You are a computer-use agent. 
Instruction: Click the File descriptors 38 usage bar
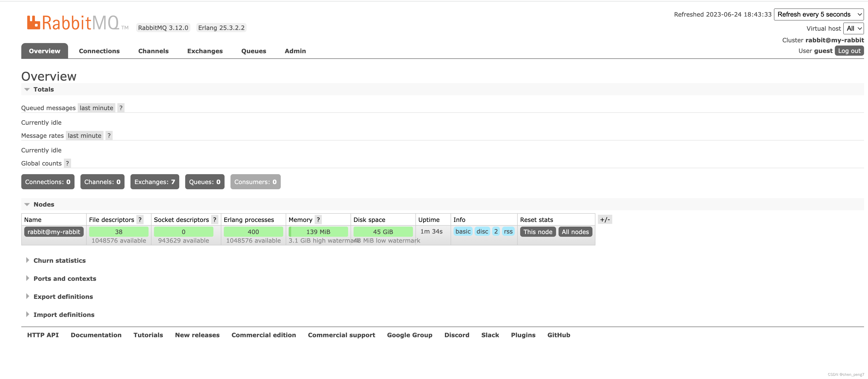pos(119,232)
